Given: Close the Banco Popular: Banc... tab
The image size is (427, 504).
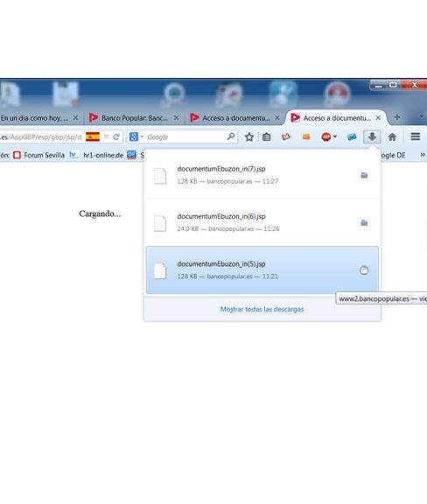Looking at the screenshot, I should click(176, 118).
